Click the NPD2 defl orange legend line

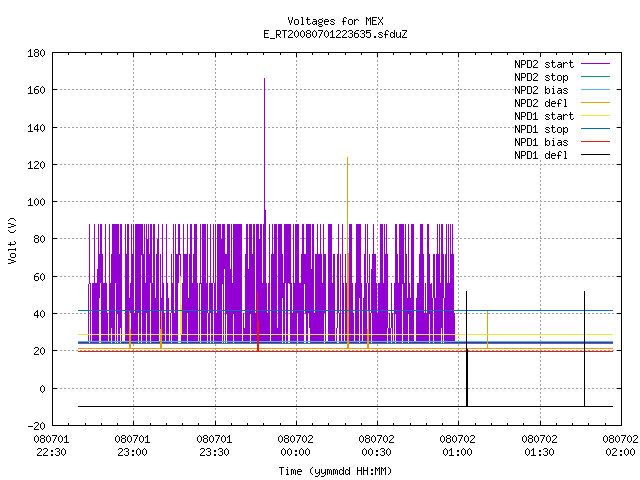[x=595, y=103]
